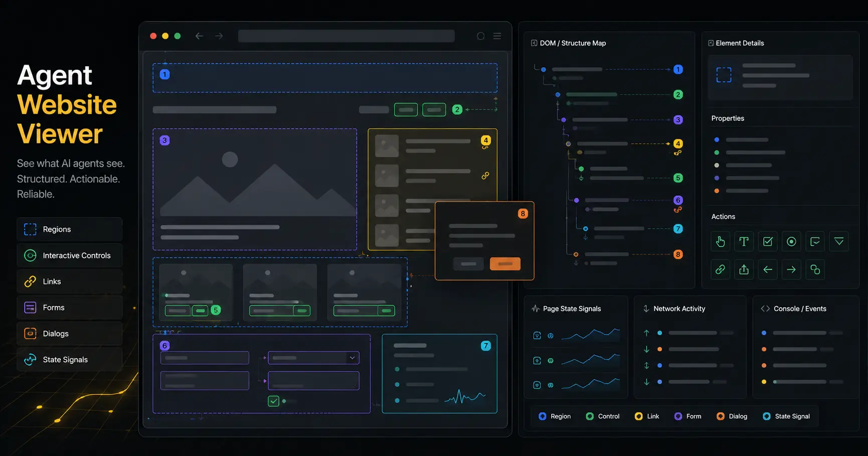Click the back arrow action in Actions panel
This screenshot has width=868, height=456.
[768, 269]
